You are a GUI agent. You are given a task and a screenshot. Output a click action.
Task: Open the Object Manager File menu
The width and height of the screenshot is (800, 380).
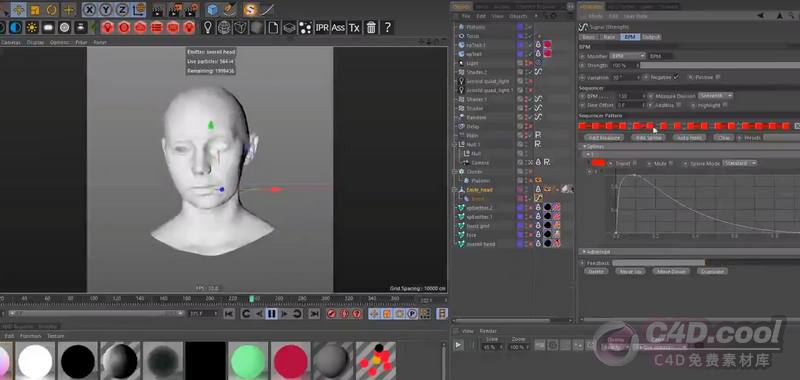point(466,16)
